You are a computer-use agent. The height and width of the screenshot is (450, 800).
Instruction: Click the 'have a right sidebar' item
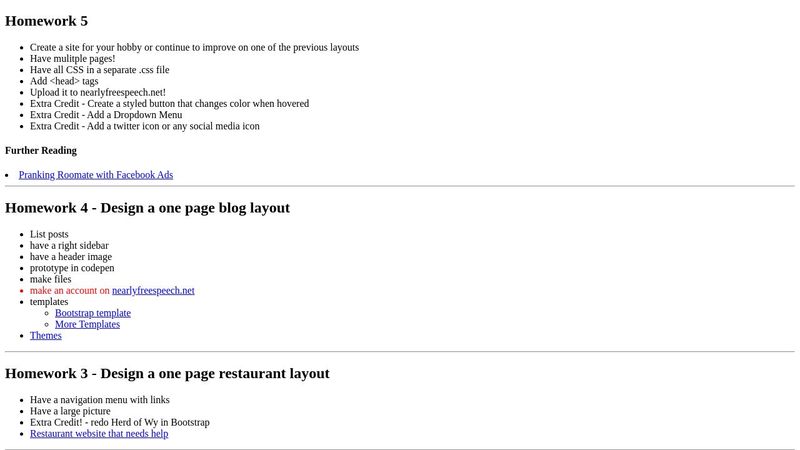point(69,246)
